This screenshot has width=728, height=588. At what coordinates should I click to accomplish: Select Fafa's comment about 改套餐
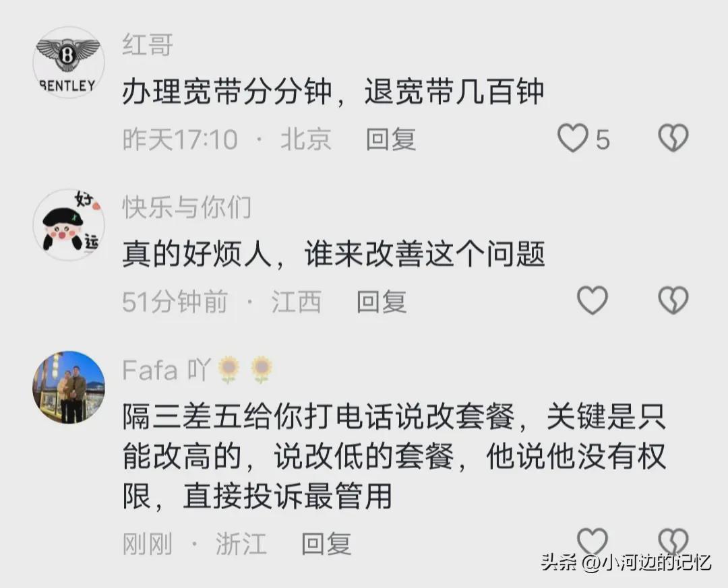(394, 457)
